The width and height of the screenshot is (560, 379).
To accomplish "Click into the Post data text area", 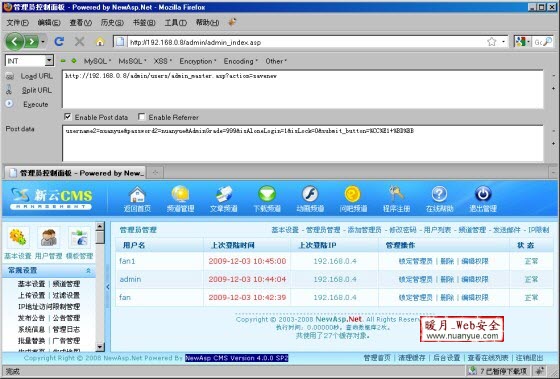I will (x=302, y=143).
